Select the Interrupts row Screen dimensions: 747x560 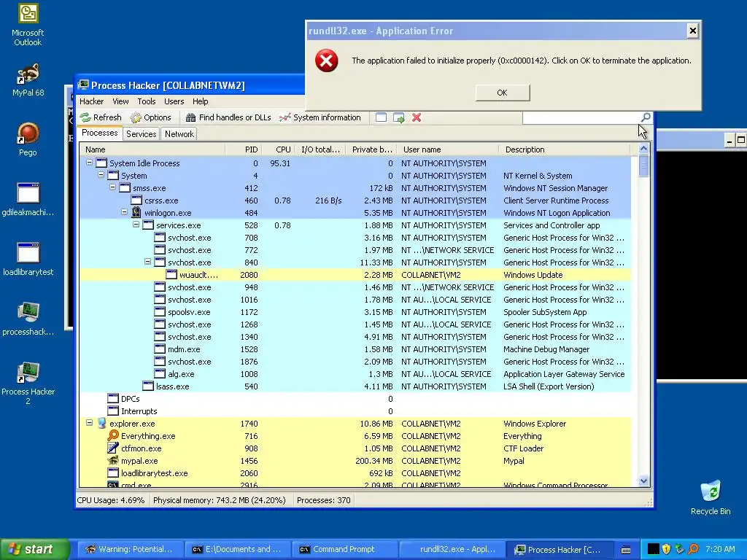coord(355,411)
